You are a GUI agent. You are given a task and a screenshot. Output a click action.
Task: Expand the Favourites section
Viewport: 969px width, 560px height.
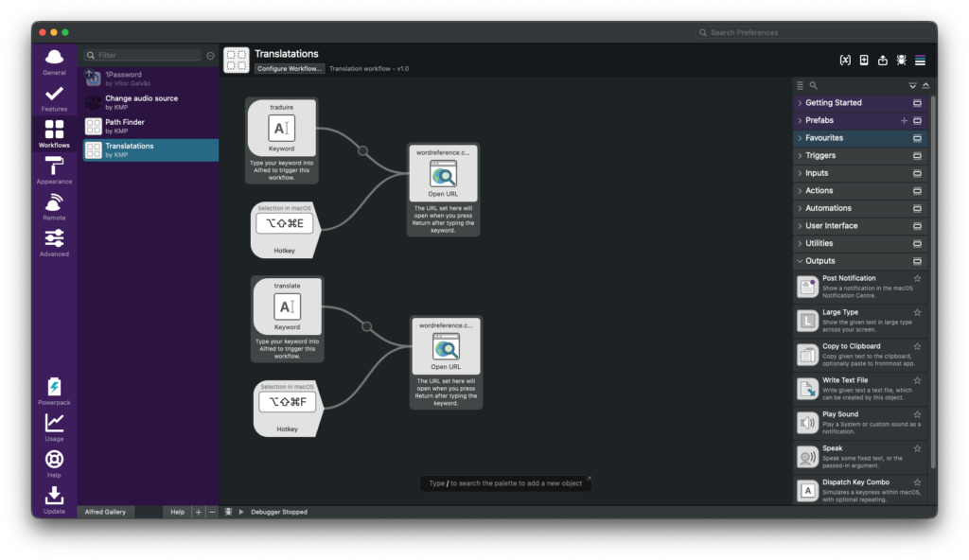tap(859, 138)
